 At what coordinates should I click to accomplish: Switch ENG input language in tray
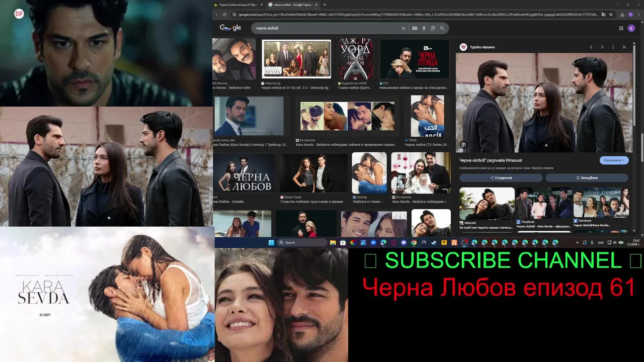[600, 242]
